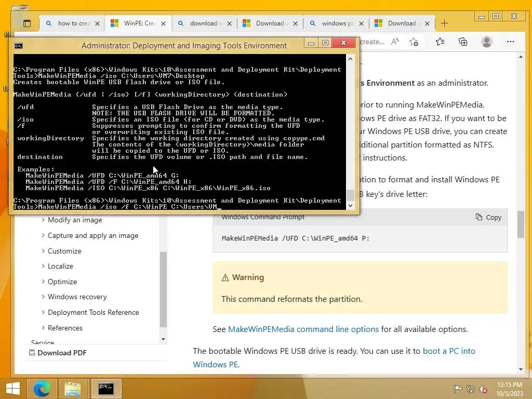The height and width of the screenshot is (399, 532).
Task: Click the command prompt scrollbar up arrow
Action: pyautogui.click(x=351, y=59)
